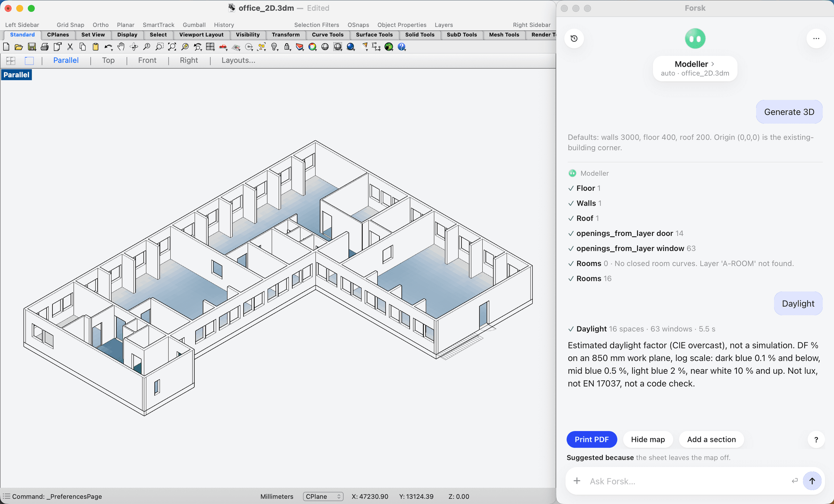
Task: Open the Rhino Help question icon
Action: coord(402,47)
